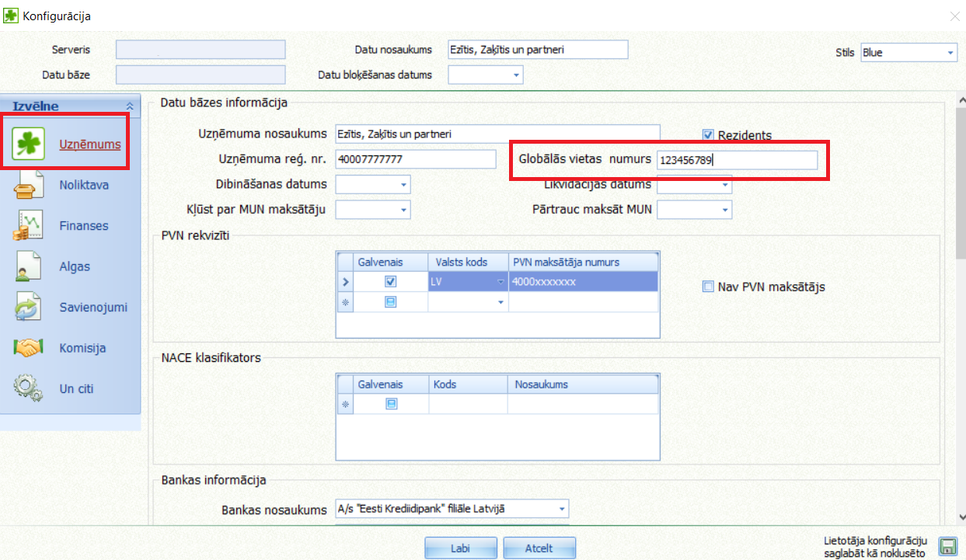Click the save configuration floppy disk icon

pyautogui.click(x=947, y=546)
